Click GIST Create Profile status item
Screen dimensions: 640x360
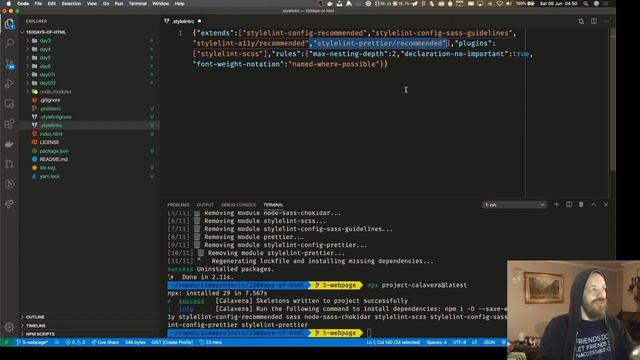(172, 342)
